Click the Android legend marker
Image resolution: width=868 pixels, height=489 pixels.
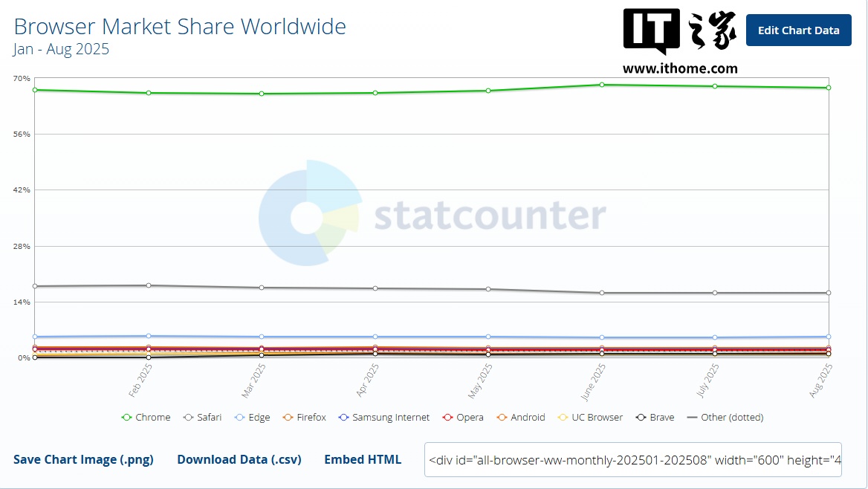502,418
